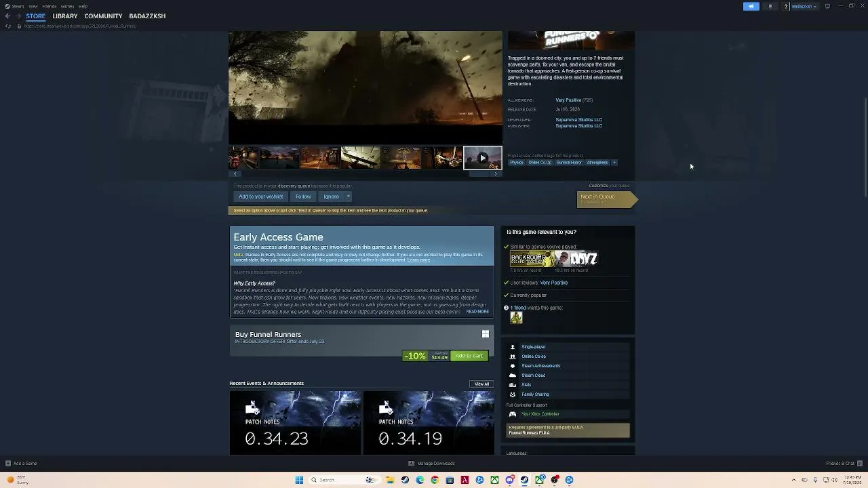868x488 pixels.
Task: Click the friend avatar who wants this game
Action: pyautogui.click(x=516, y=318)
